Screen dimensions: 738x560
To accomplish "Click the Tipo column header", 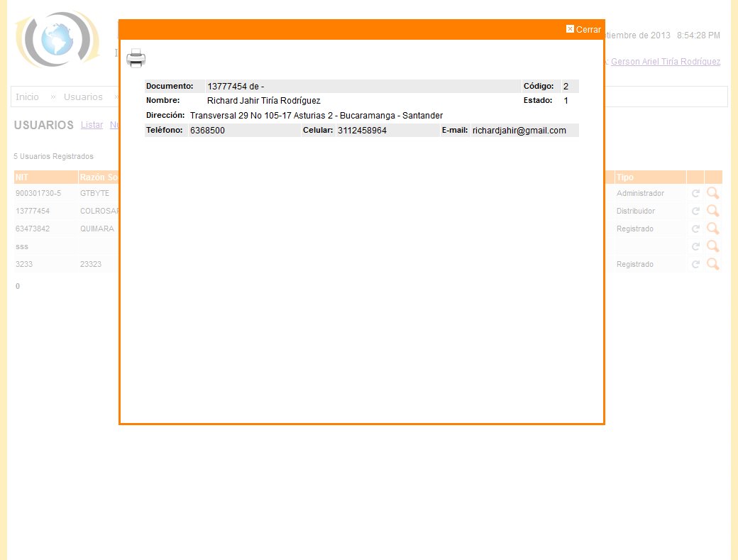I will pyautogui.click(x=625, y=177).
